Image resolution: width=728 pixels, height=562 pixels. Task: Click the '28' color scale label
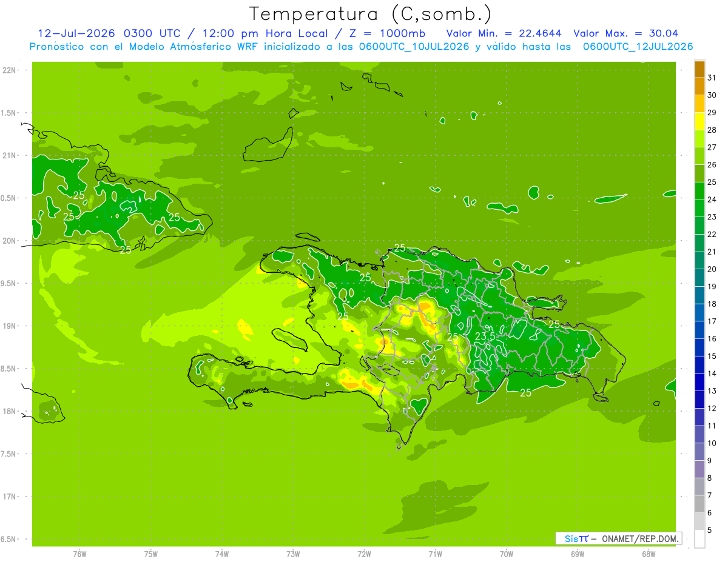pos(712,130)
